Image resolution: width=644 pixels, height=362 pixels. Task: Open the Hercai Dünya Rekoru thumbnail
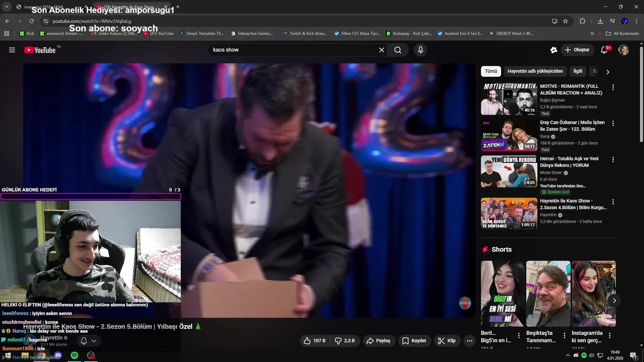[x=509, y=171]
